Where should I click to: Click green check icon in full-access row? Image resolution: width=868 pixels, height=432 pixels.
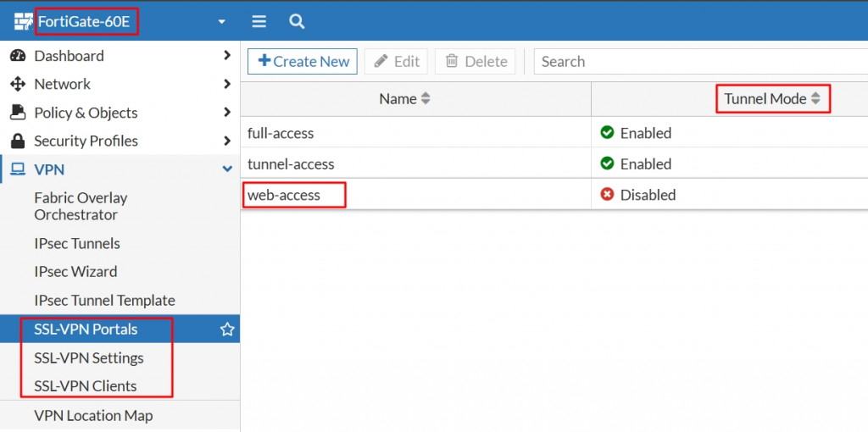click(607, 133)
